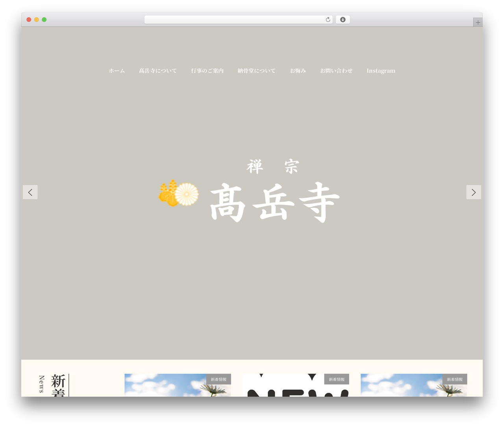Screen dimensions: 504x427
Task: Open お悔み menu item
Action: (298, 71)
